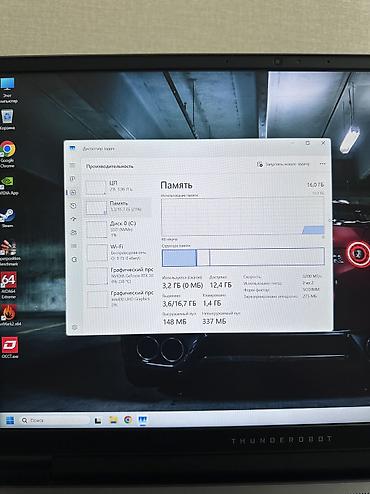Open the Recycle Bin desktop icon
The width and height of the screenshot is (370, 494).
pyautogui.click(x=7, y=119)
